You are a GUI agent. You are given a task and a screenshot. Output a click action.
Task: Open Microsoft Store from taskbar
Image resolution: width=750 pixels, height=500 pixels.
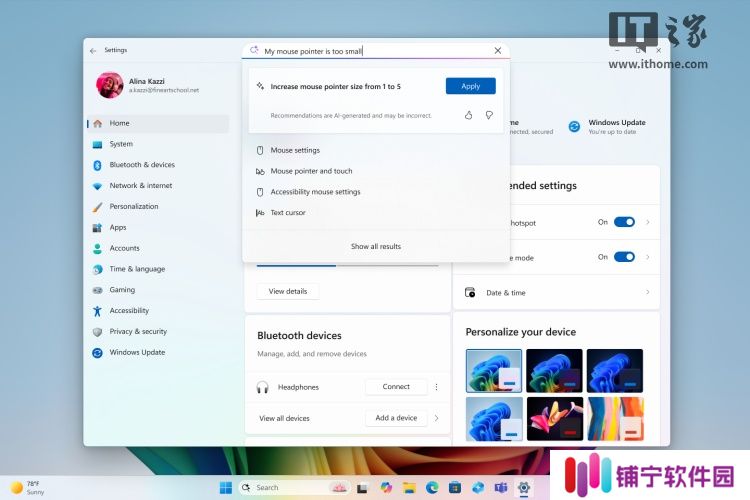455,488
